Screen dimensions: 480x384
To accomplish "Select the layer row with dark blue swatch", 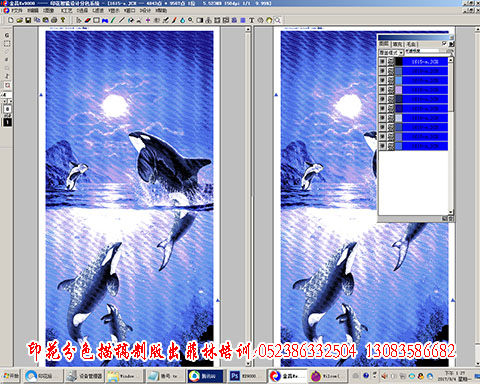I will point(413,108).
